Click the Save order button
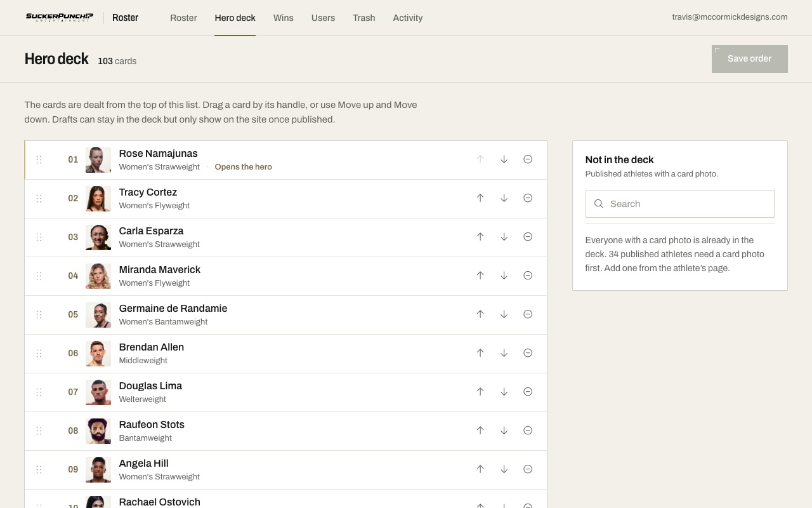 750,59
